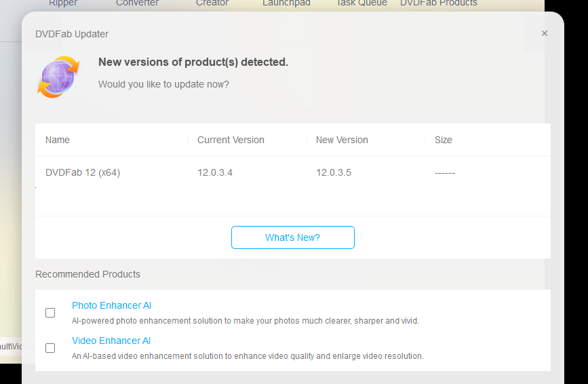Click 'Would you like to update now?' text

(x=163, y=84)
